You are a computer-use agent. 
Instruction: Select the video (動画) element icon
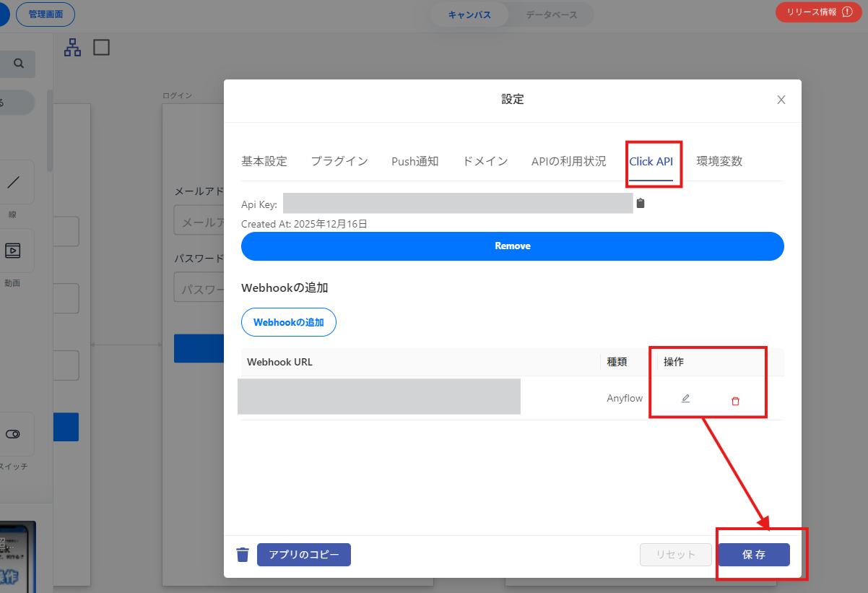coord(13,251)
